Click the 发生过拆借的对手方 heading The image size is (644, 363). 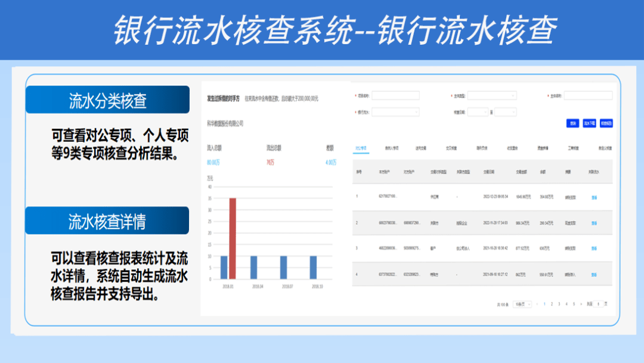(223, 98)
